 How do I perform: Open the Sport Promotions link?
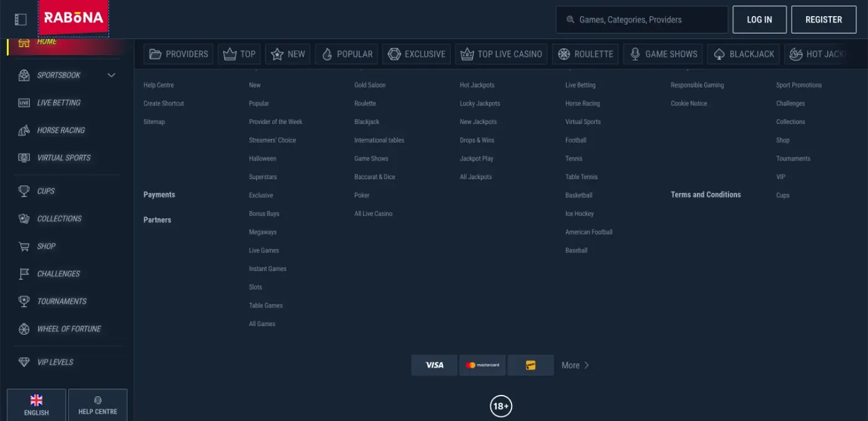pos(799,85)
